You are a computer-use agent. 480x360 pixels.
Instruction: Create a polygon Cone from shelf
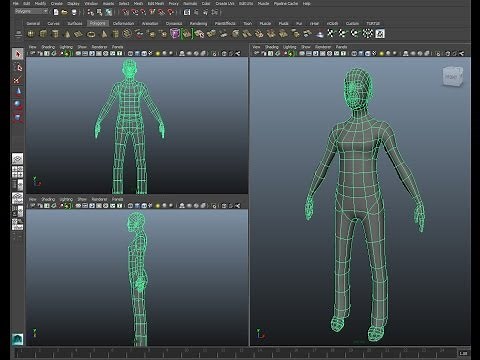(x=68, y=34)
